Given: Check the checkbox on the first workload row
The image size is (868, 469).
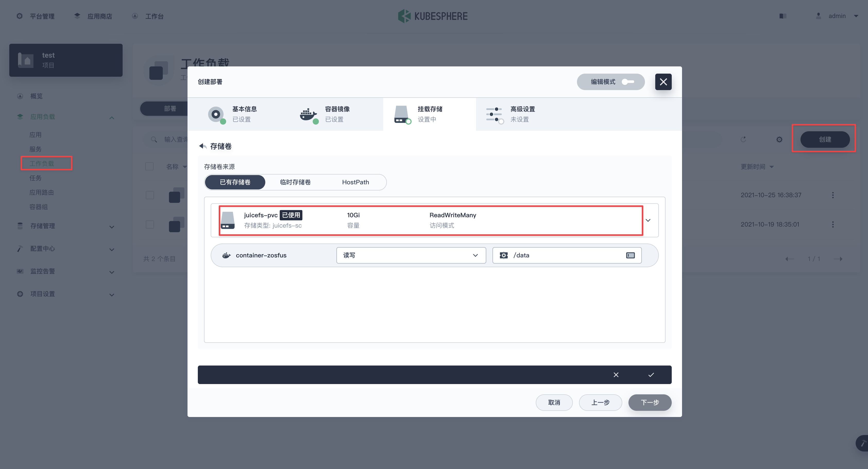Looking at the screenshot, I should 150,195.
